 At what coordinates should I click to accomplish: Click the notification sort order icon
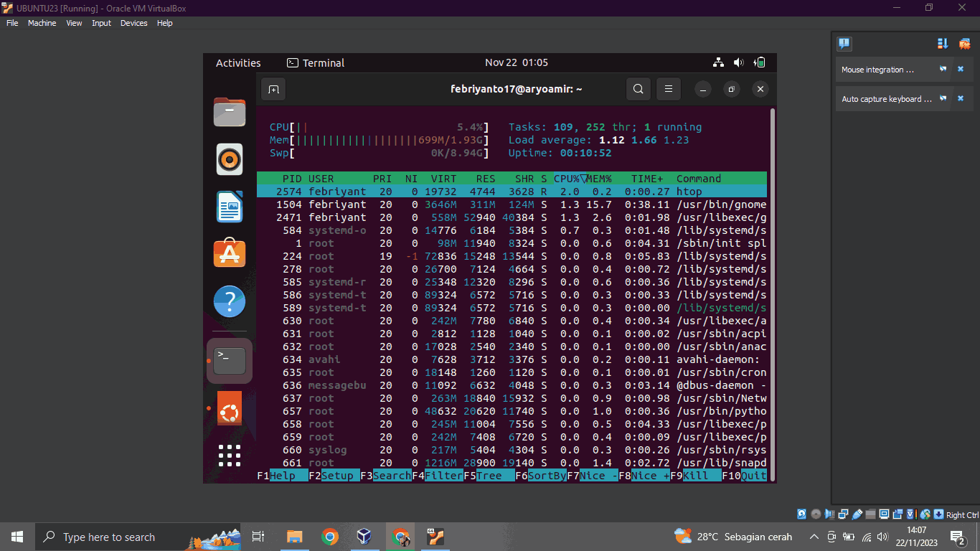[943, 44]
